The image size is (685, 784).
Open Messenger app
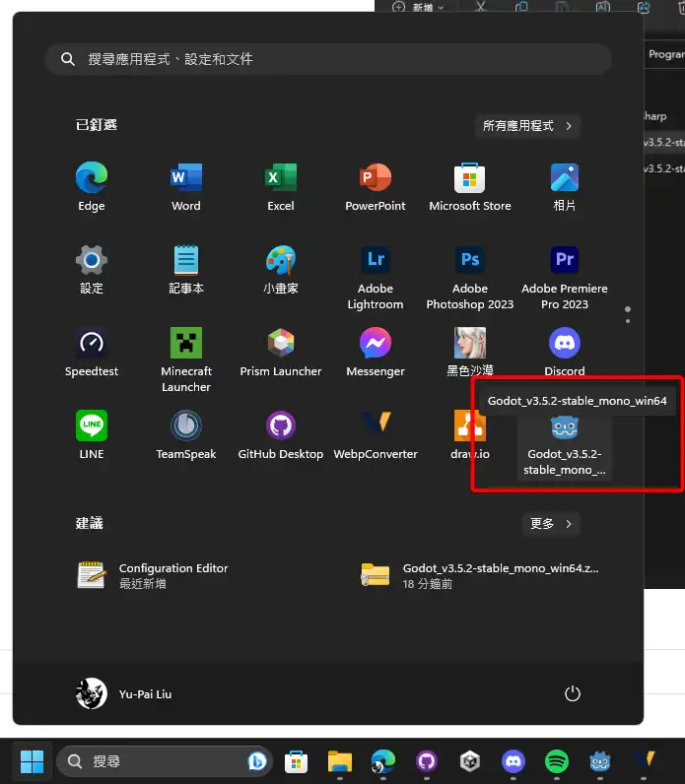tap(376, 352)
